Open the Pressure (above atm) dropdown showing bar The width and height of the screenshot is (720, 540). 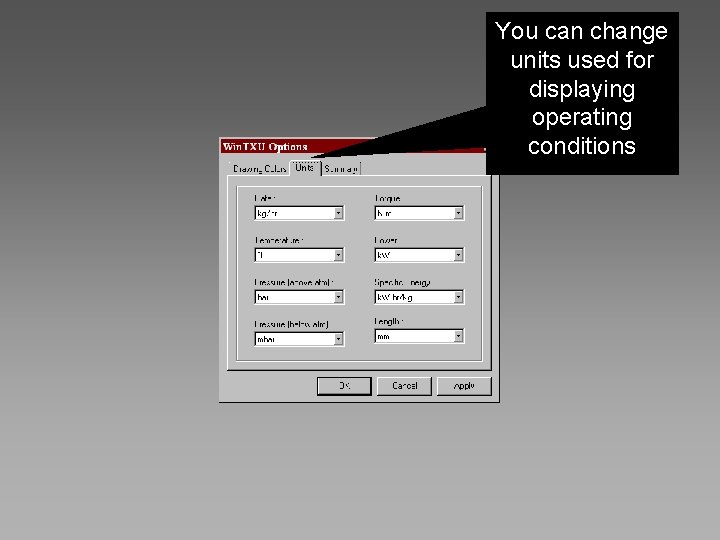[x=299, y=297]
